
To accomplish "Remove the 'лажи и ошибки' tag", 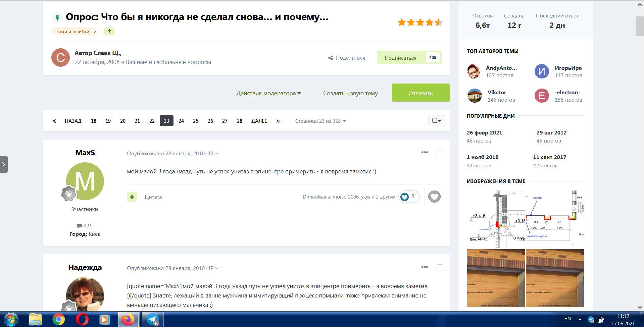I will click(x=95, y=32).
